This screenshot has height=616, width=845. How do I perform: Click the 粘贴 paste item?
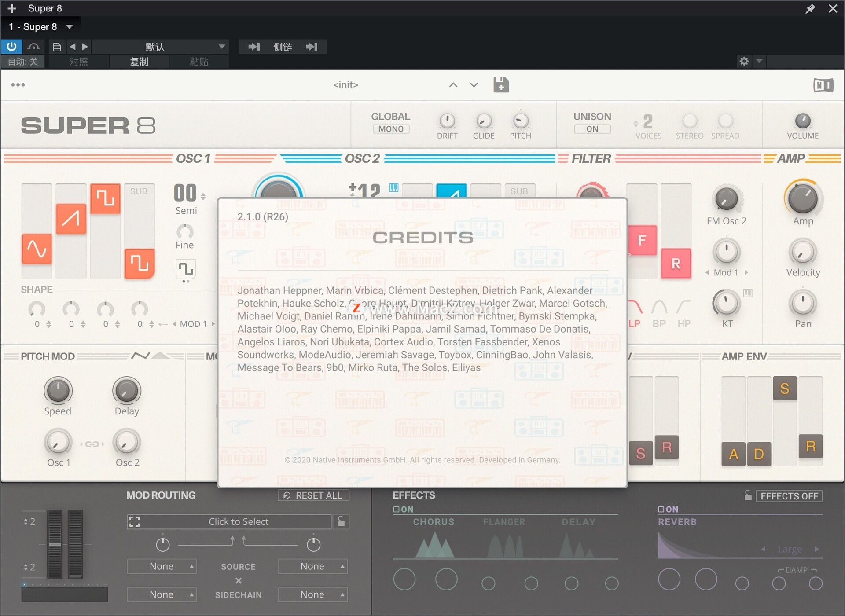click(x=199, y=62)
